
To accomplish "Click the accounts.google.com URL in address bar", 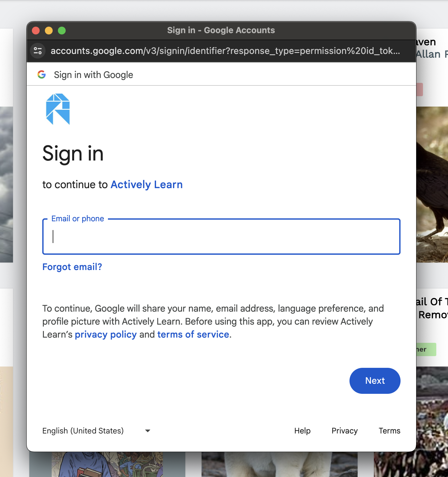I will tap(225, 51).
